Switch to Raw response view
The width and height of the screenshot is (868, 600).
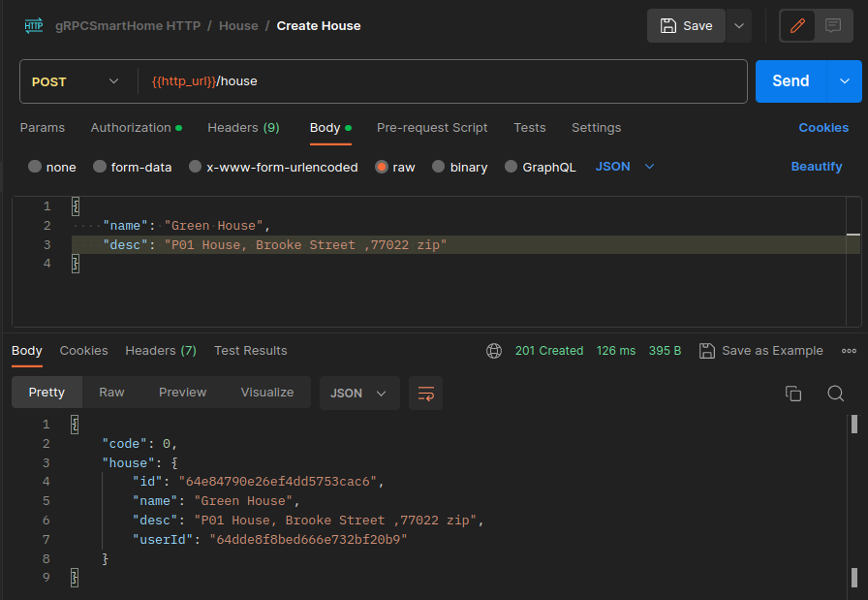tap(111, 393)
